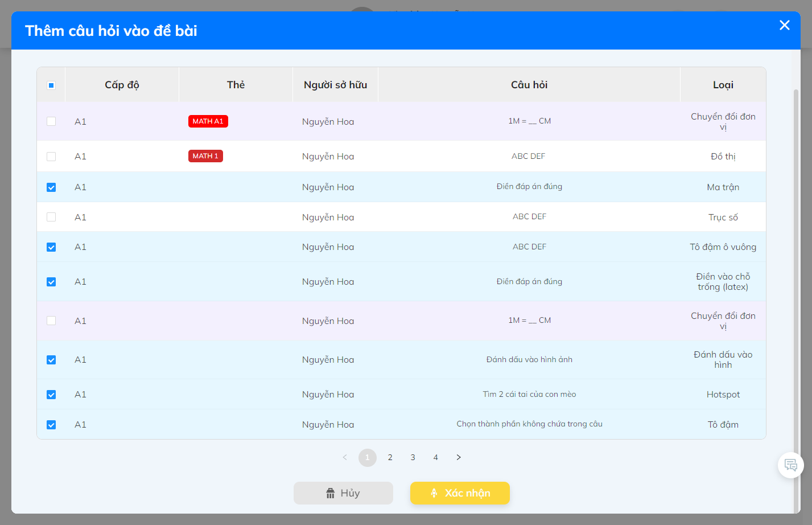Image resolution: width=812 pixels, height=525 pixels.
Task: Click the MATH 1 red tag
Action: pos(205,156)
